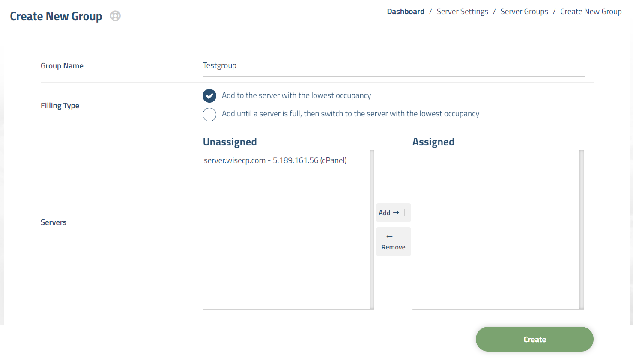Image resolution: width=633 pixels, height=364 pixels.
Task: Go to Dashboard via the breadcrumb
Action: tap(406, 12)
